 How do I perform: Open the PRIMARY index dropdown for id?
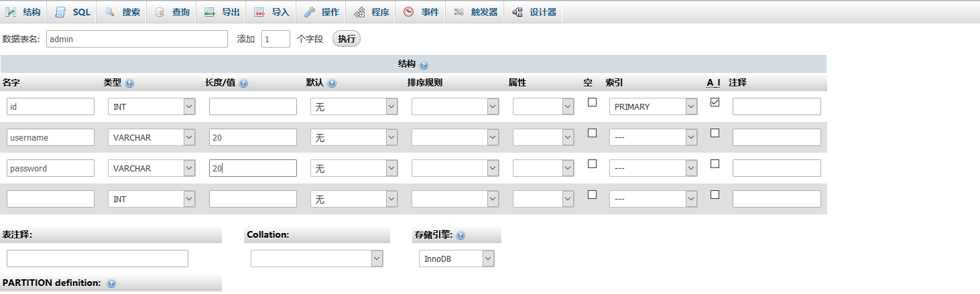click(653, 106)
